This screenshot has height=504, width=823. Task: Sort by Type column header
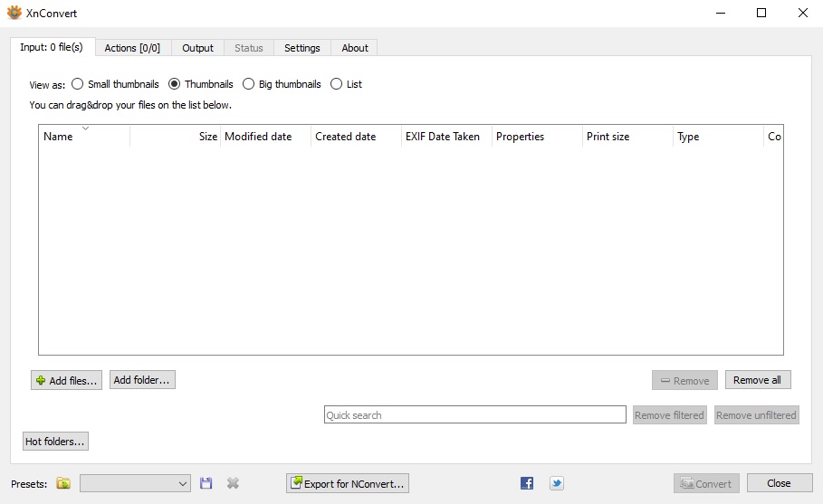[718, 137]
